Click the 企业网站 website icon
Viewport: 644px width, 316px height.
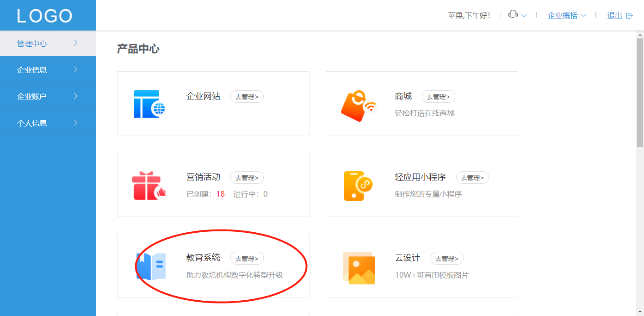(x=149, y=104)
